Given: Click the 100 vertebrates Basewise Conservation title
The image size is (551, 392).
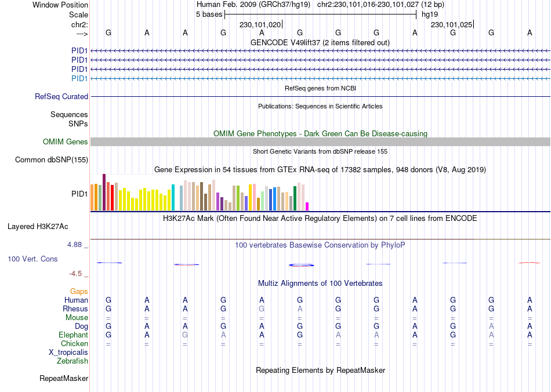Looking at the screenshot, I should 320,245.
